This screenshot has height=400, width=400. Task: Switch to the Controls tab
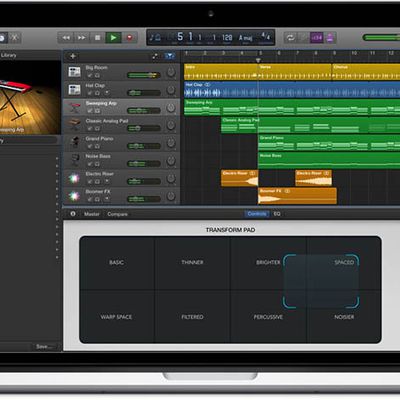(x=257, y=214)
